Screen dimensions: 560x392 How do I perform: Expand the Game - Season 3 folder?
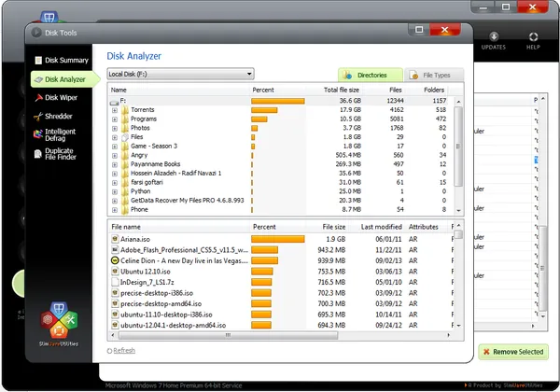(115, 147)
